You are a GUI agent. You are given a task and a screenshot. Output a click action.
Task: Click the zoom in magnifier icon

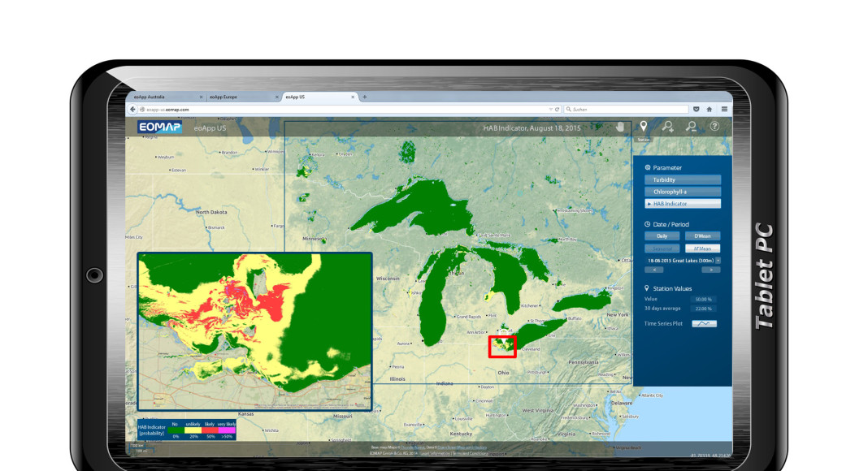pyautogui.click(x=667, y=127)
